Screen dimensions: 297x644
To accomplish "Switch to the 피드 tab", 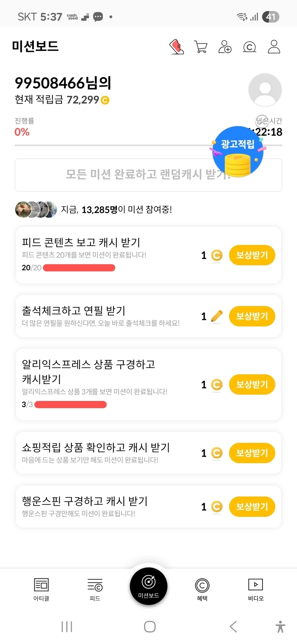I will 95,589.
